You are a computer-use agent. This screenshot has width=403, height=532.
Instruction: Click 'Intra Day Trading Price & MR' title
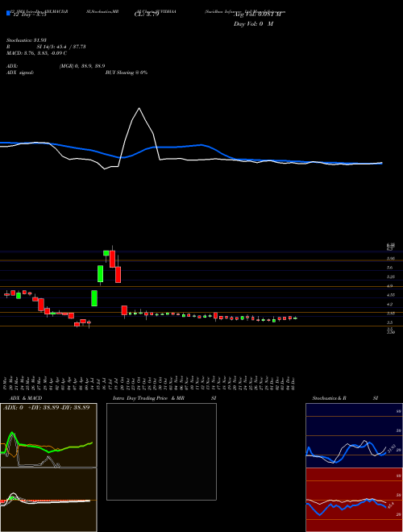pos(148,398)
